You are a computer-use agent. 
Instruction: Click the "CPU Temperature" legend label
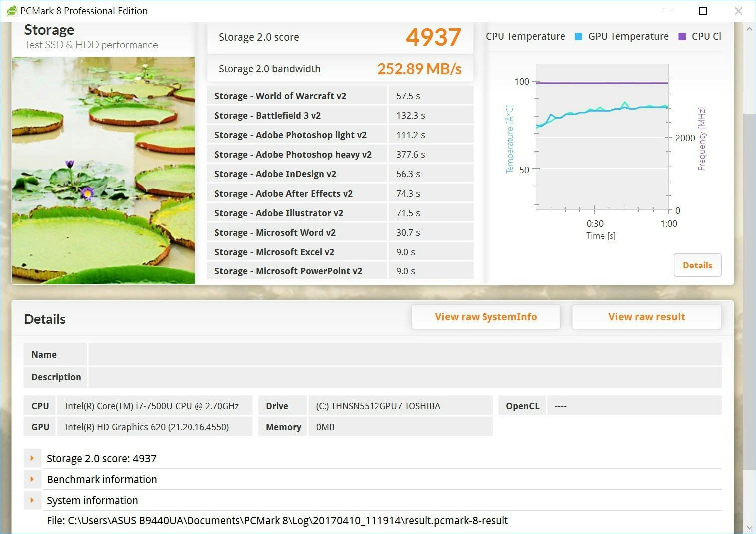pyautogui.click(x=525, y=36)
